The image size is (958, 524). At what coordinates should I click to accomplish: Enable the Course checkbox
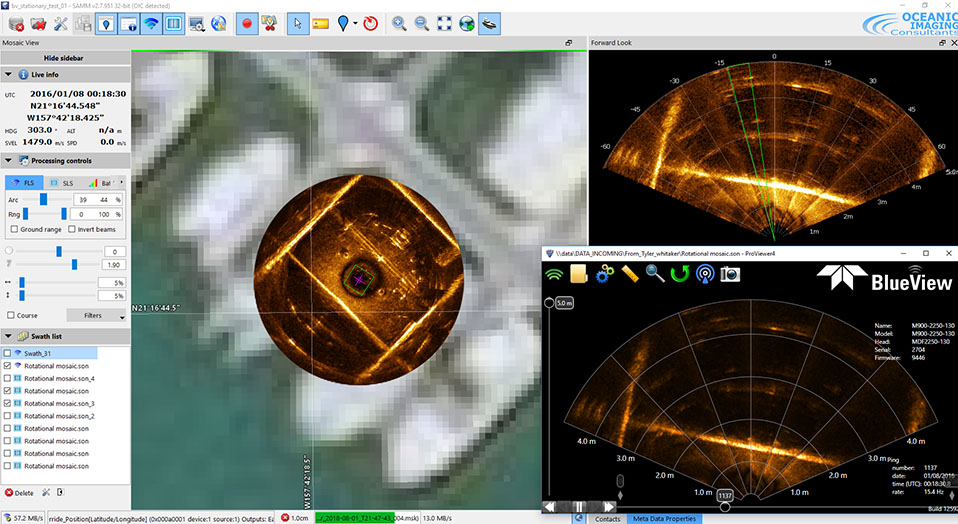10,315
